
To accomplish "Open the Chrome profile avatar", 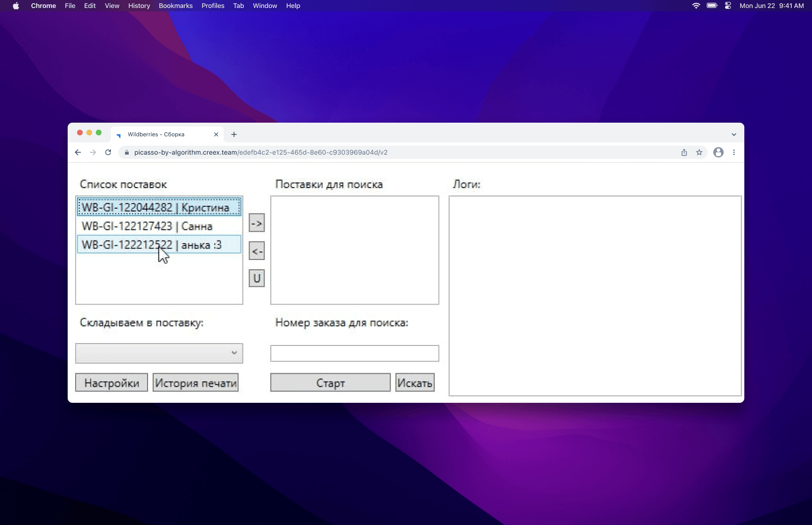I will (x=718, y=152).
